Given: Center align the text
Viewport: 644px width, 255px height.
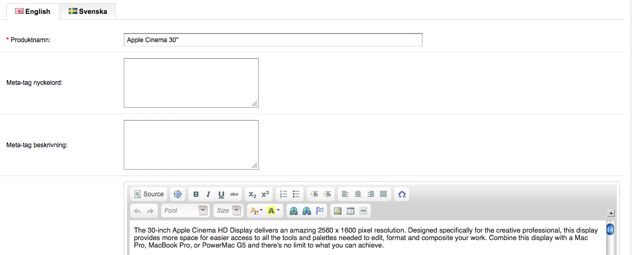Looking at the screenshot, I should pos(359,194).
